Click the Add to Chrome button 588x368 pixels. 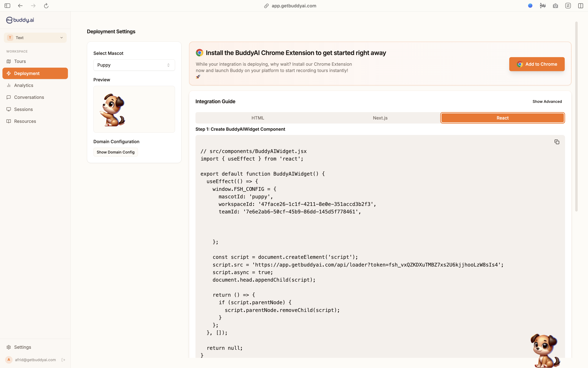[x=537, y=64]
